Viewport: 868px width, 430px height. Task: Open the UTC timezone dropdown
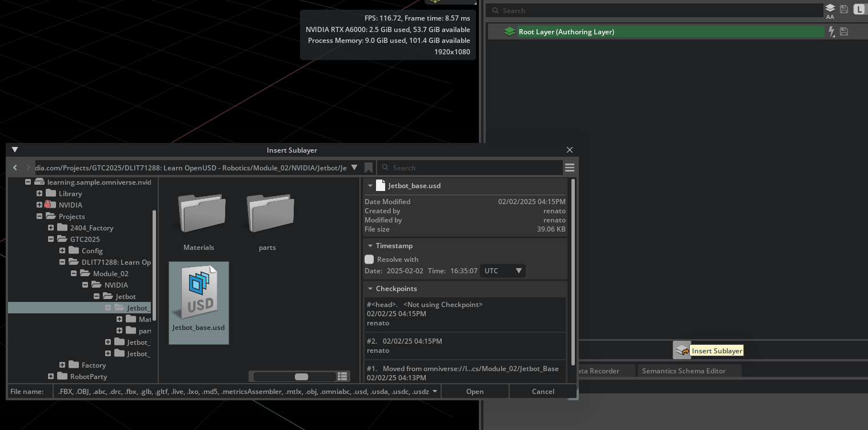coord(503,270)
